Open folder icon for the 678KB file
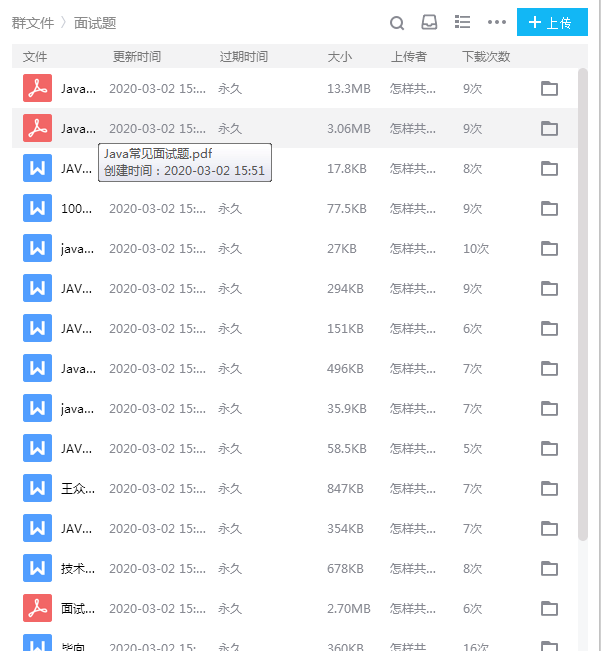Image resolution: width=601 pixels, height=651 pixels. 549,568
